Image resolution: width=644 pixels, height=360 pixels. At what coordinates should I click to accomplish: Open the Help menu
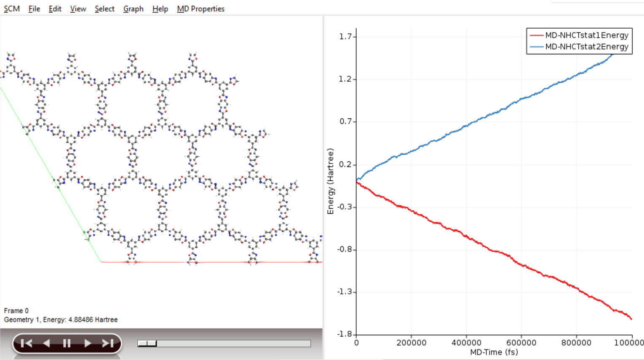click(x=160, y=9)
